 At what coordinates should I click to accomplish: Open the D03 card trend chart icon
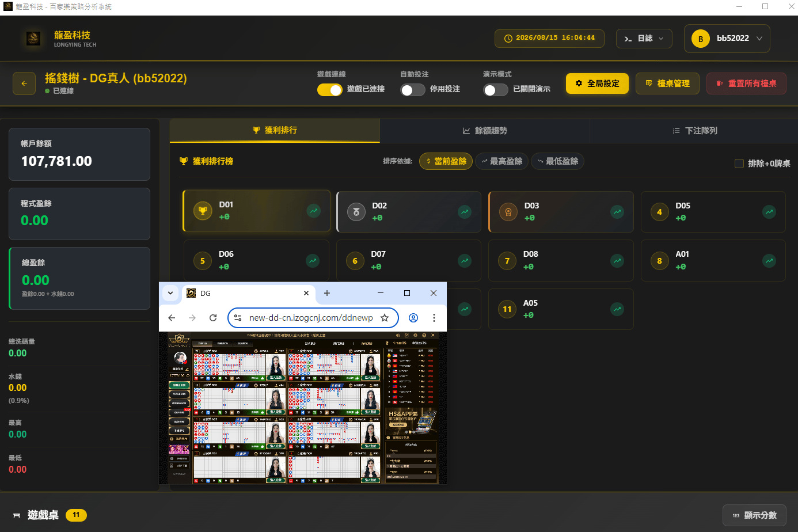tap(617, 212)
